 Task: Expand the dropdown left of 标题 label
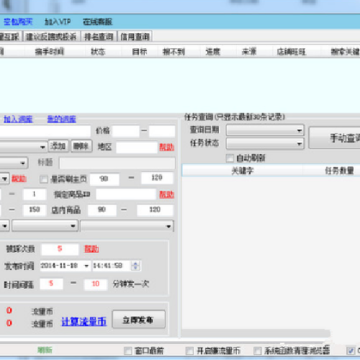(23, 163)
